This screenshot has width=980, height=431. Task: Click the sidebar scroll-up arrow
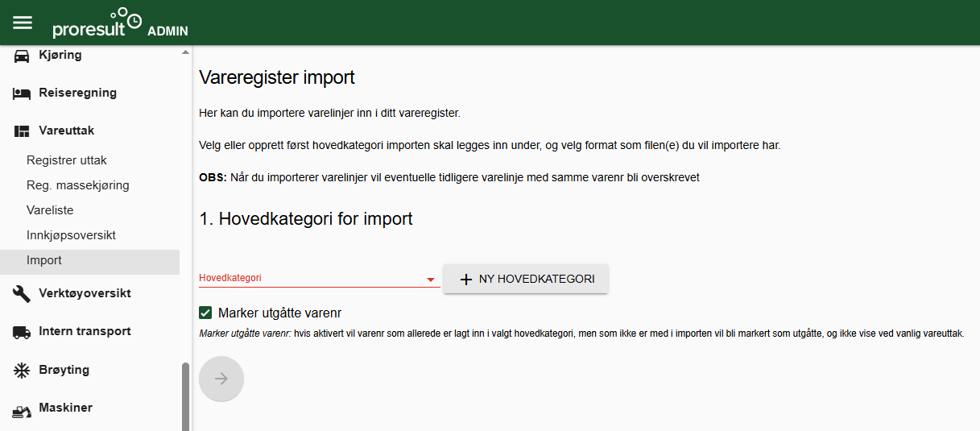click(x=186, y=52)
